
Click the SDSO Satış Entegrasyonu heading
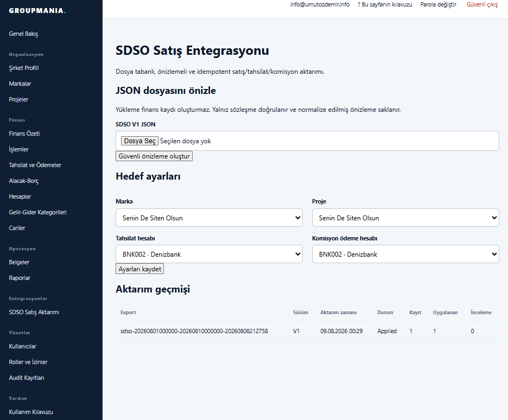192,50
